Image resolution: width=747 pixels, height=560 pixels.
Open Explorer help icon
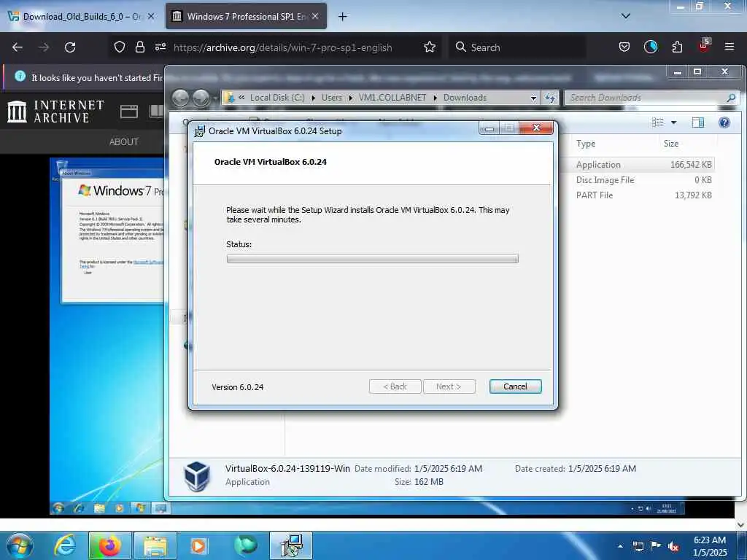(x=724, y=122)
